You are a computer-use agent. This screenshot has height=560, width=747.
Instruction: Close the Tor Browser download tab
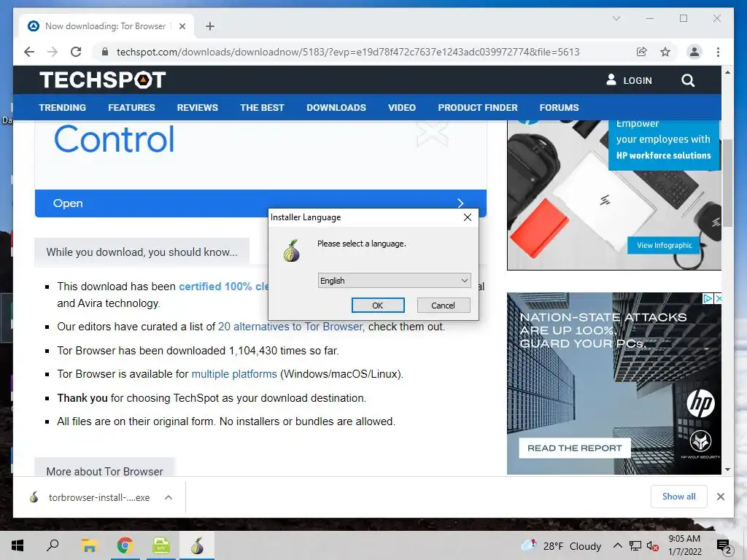tap(182, 26)
